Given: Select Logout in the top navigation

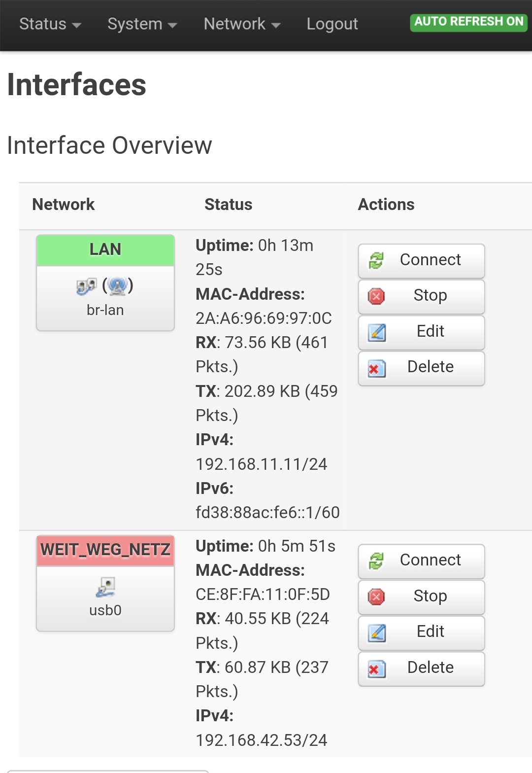Looking at the screenshot, I should click(x=332, y=24).
